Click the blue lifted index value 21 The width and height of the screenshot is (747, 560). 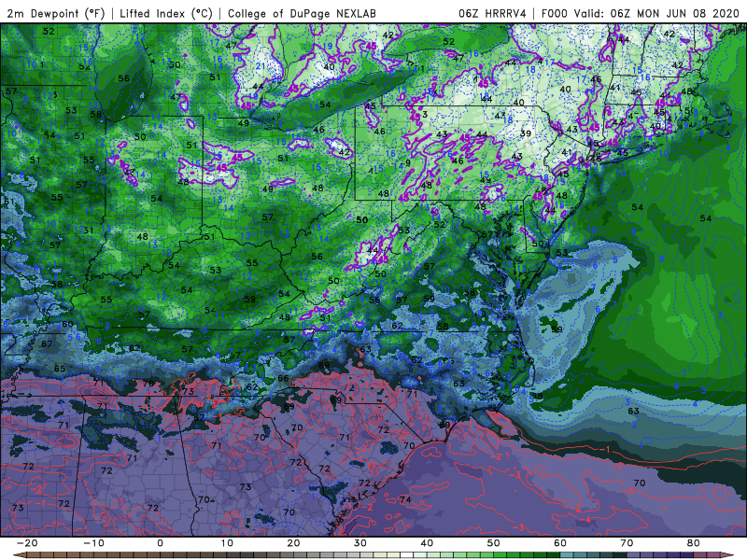pyautogui.click(x=261, y=66)
